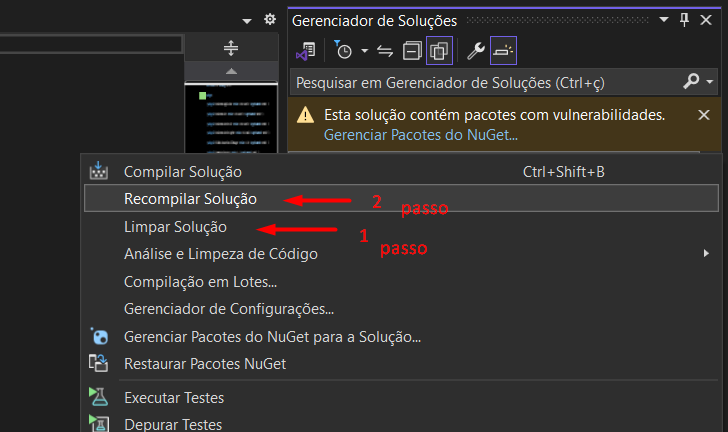
Task: Open editor tab list dropdown arrow
Action: 247,21
